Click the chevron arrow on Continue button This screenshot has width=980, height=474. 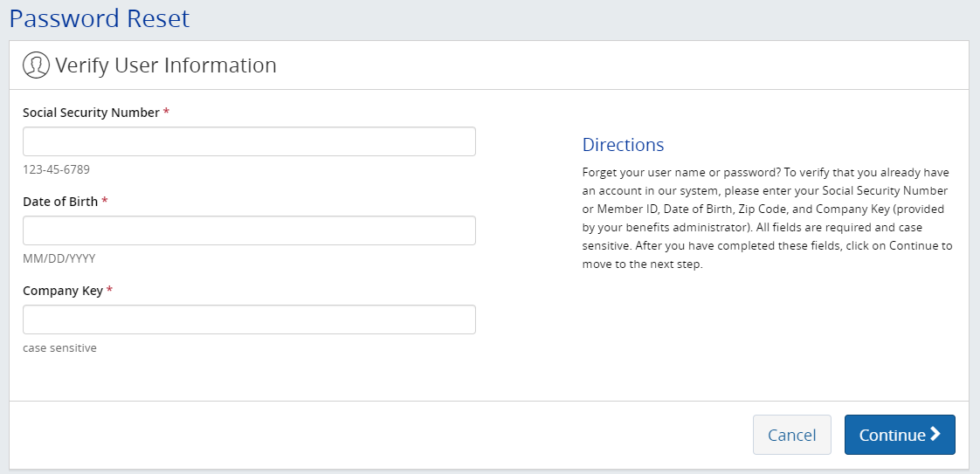pyautogui.click(x=935, y=435)
